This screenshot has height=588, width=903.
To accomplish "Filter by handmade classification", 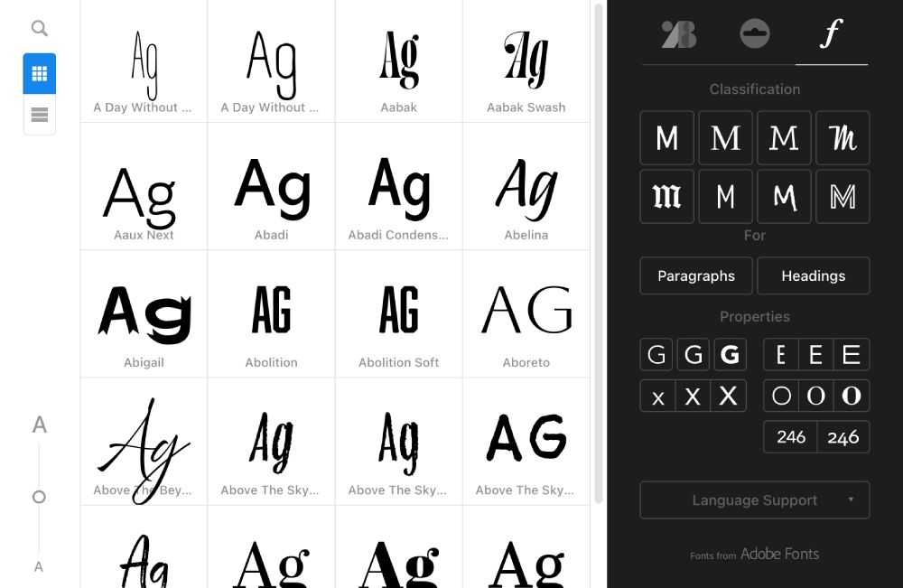I will click(x=784, y=196).
